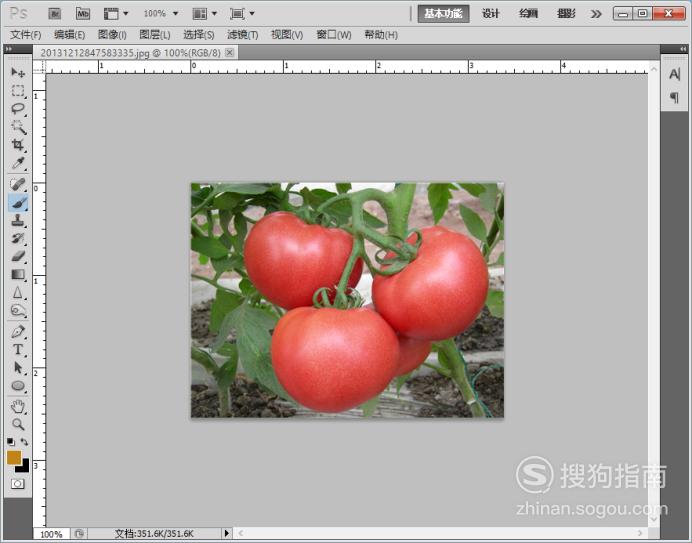Select the Dodge tool
692x543 pixels.
[18, 311]
